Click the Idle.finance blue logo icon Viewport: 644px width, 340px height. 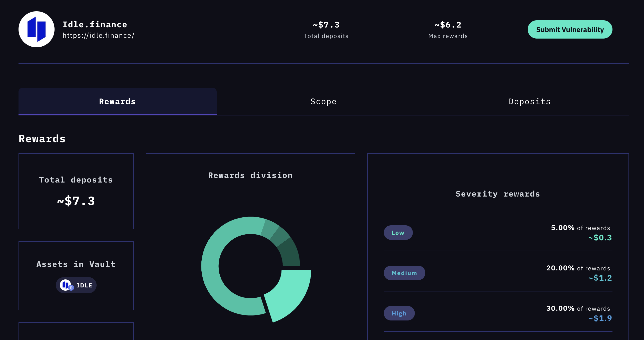click(x=37, y=29)
